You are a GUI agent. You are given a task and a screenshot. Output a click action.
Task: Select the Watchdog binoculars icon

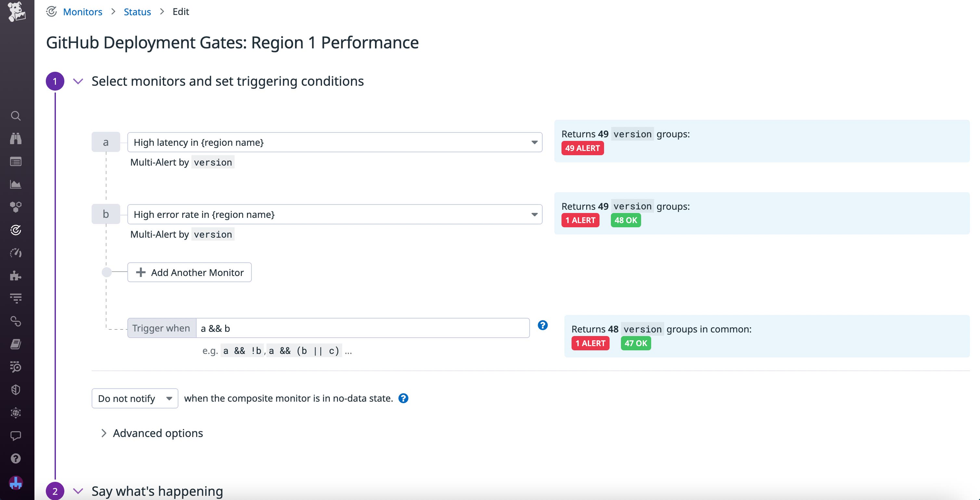[16, 138]
